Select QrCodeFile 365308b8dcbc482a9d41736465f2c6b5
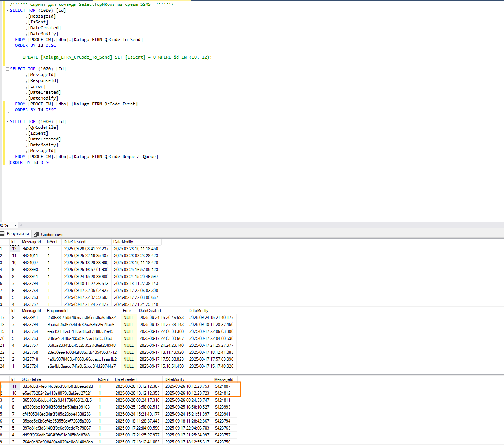Viewport: 504px width, 446px height. click(58, 400)
